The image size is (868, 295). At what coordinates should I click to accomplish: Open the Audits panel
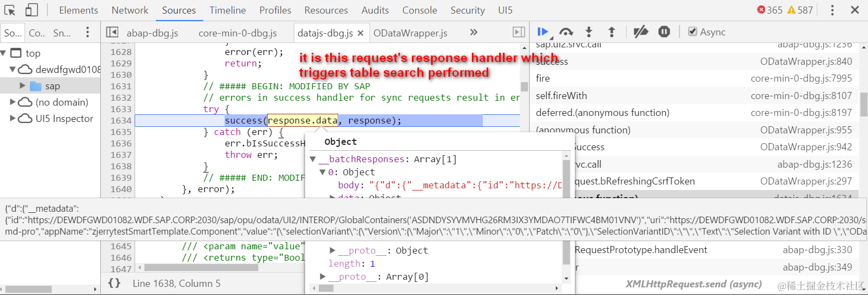pyautogui.click(x=375, y=10)
